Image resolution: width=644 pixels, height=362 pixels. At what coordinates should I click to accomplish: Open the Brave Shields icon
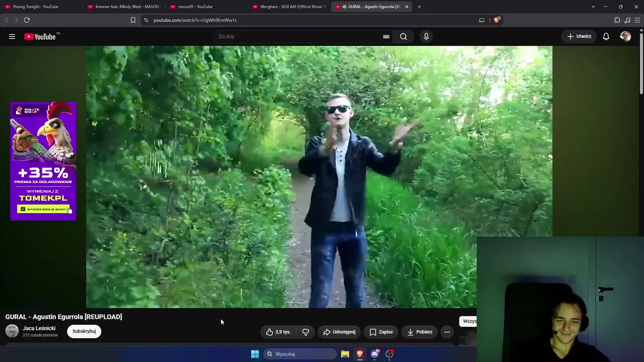click(x=497, y=20)
